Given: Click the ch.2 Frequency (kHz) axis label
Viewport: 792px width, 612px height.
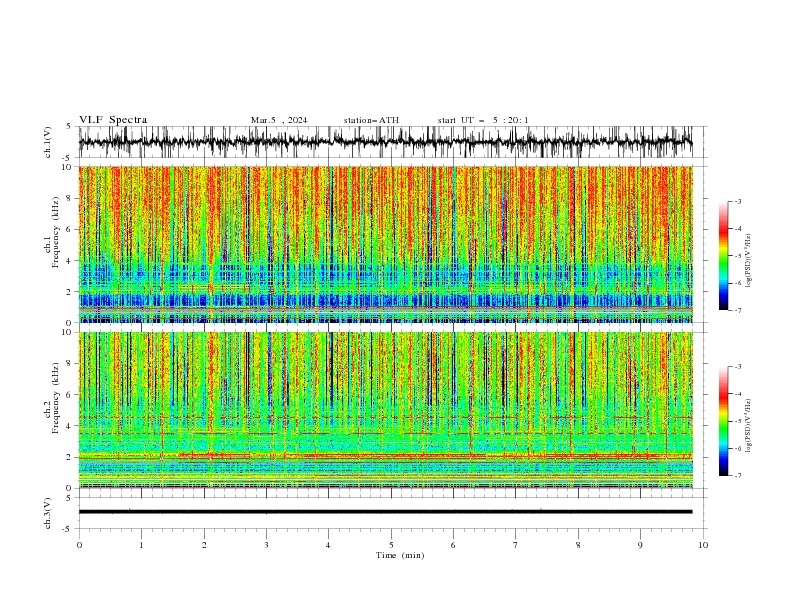Looking at the screenshot, I should click(x=52, y=398).
